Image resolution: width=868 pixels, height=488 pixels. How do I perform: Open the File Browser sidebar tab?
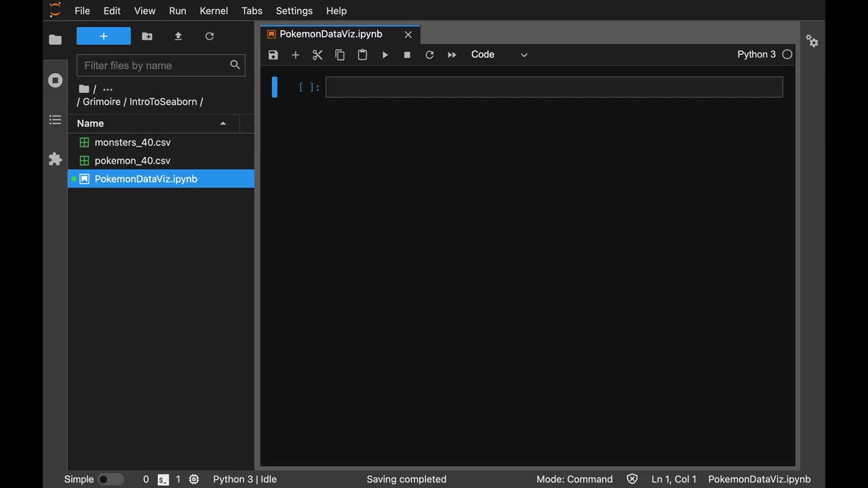56,40
